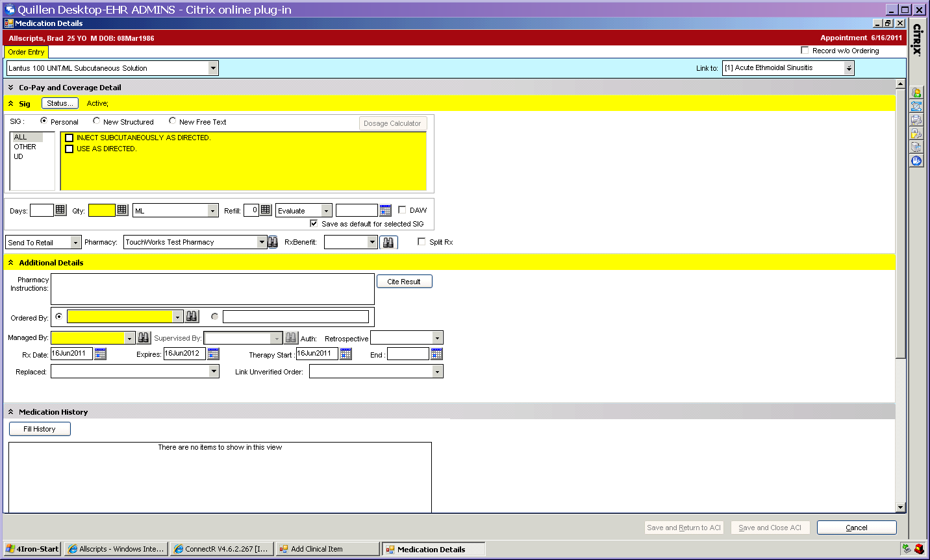The height and width of the screenshot is (560, 930).
Task: Open the Retrospective dropdown
Action: (x=437, y=337)
